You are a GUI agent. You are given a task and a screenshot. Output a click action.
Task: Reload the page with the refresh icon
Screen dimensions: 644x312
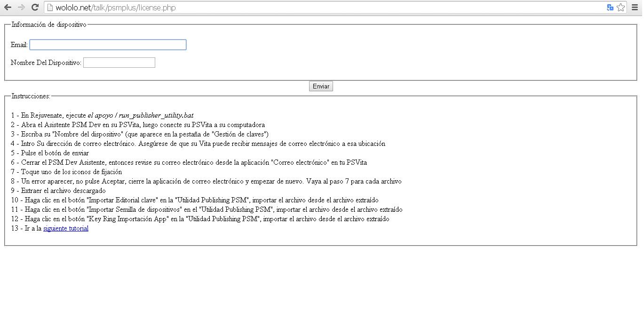point(35,8)
